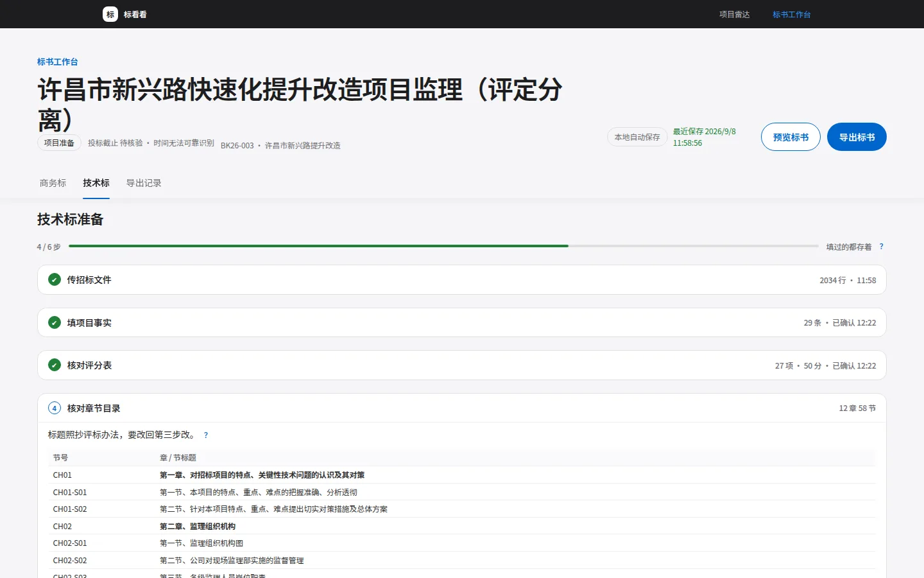Click the 导出标书 button

857,137
